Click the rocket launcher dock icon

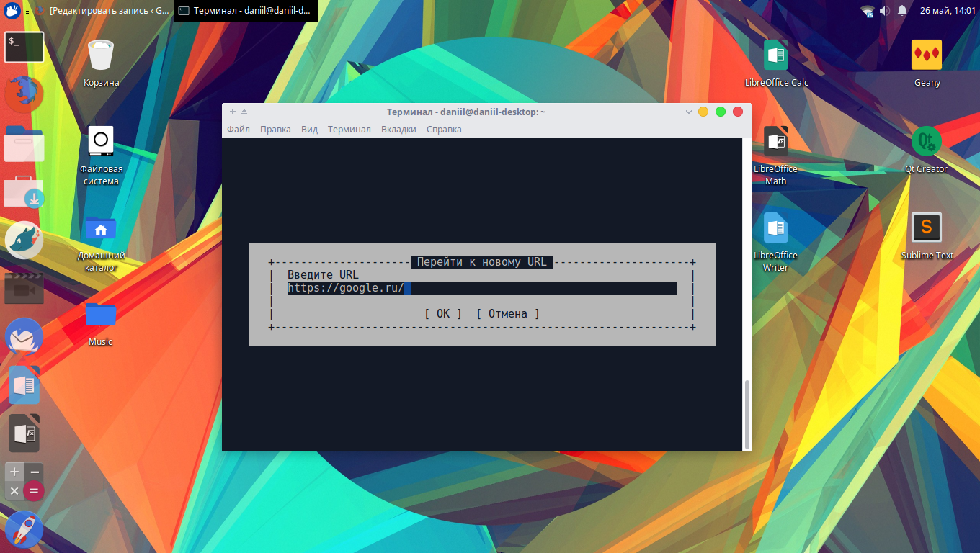pyautogui.click(x=24, y=529)
